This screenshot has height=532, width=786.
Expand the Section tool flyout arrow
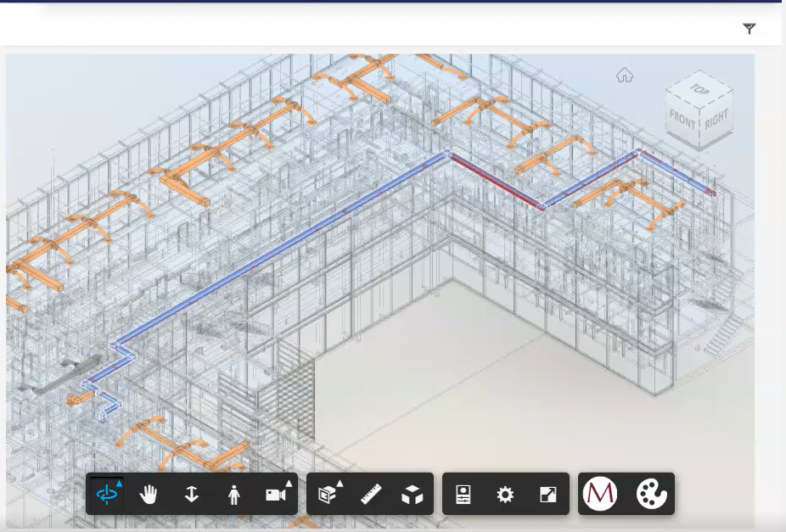point(339,484)
